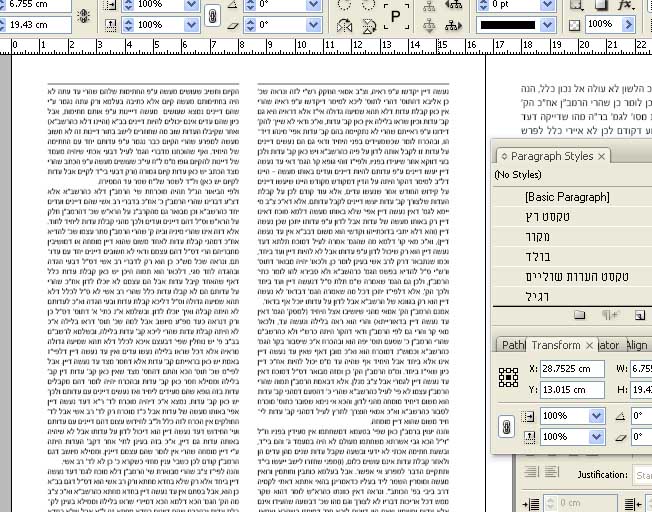
Task: Flip the selection horizontally
Action: (x=344, y=26)
